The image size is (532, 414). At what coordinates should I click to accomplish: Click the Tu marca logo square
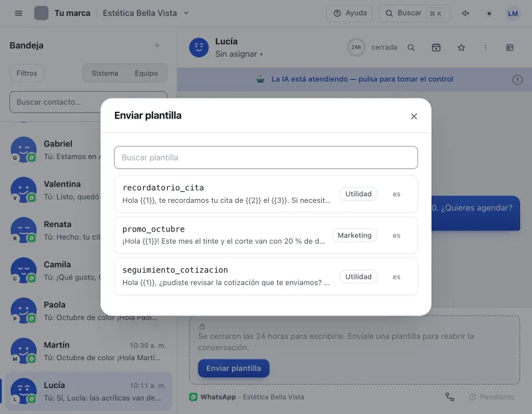(x=41, y=13)
